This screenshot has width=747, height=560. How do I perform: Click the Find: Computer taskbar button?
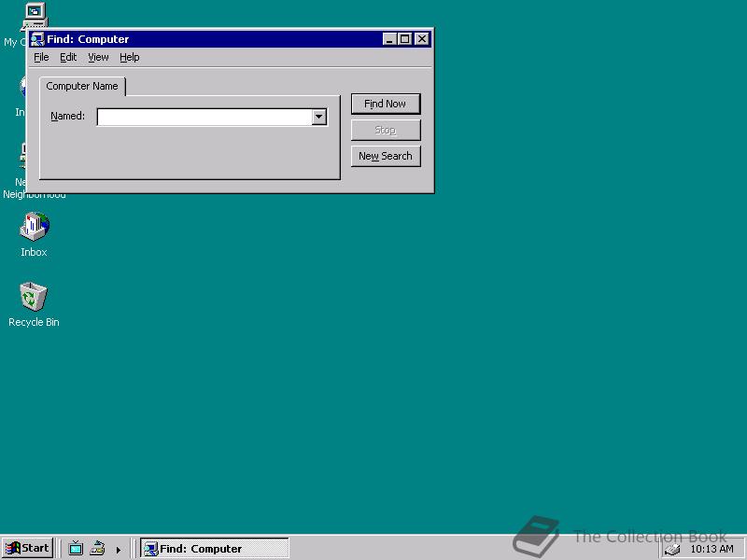tap(215, 549)
